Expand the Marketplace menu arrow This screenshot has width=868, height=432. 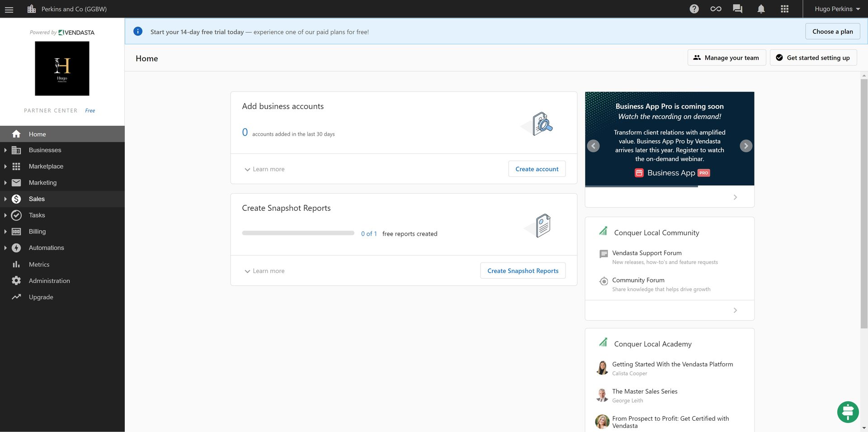click(5, 166)
